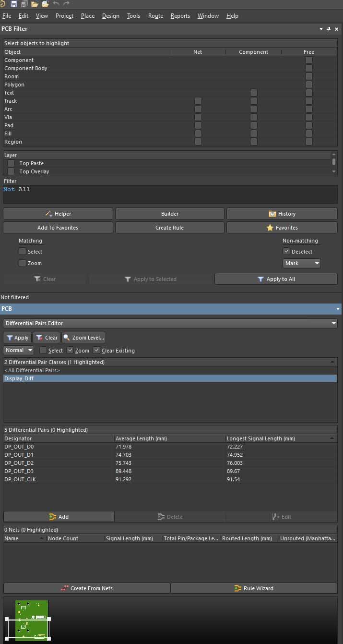Click the Undo arrow icon
The width and height of the screenshot is (343, 644).
[x=56, y=4]
